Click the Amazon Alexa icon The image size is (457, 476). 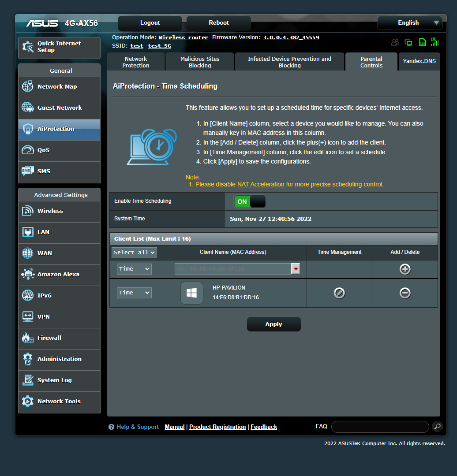pos(28,274)
